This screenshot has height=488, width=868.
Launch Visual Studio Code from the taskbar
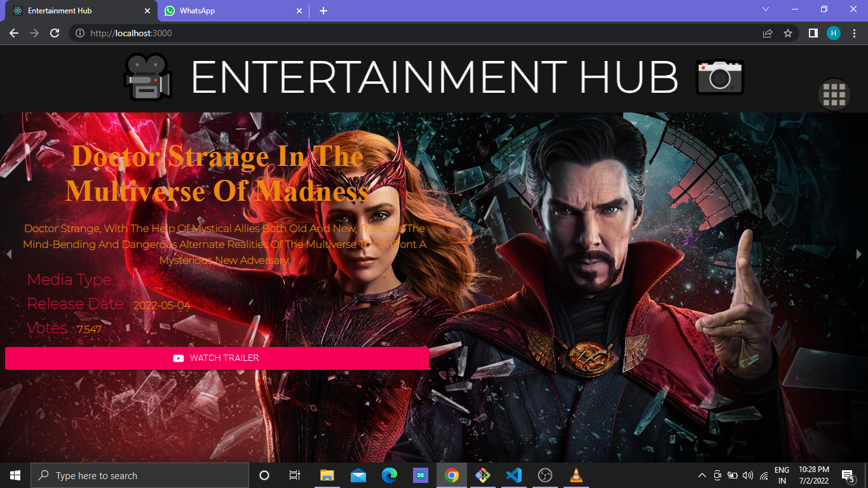tap(513, 475)
